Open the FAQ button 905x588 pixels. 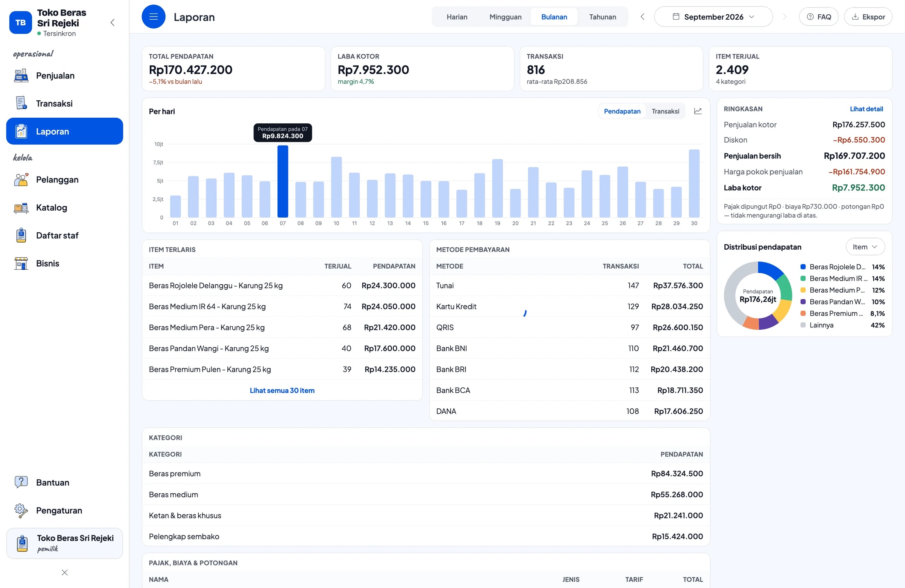coord(819,17)
